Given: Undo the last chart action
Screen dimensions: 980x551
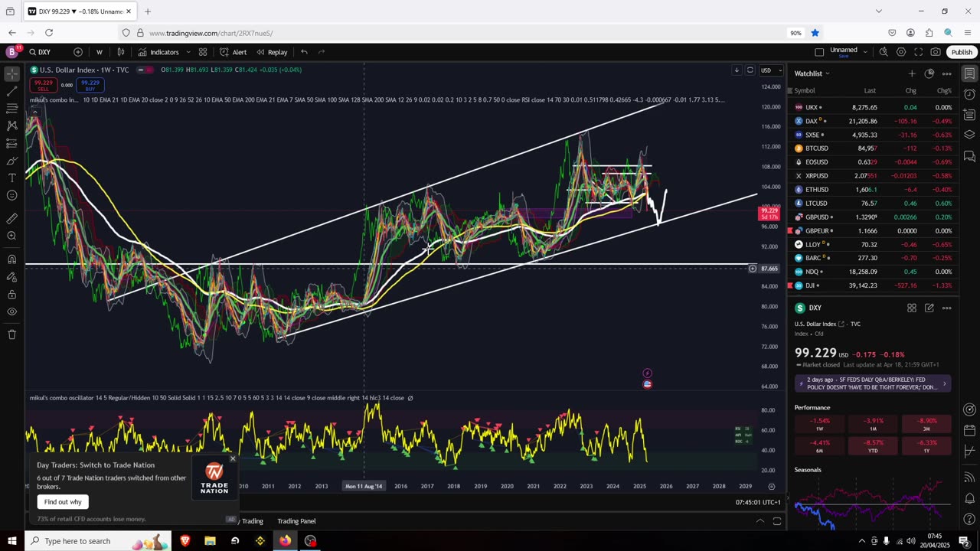Looking at the screenshot, I should (x=304, y=52).
